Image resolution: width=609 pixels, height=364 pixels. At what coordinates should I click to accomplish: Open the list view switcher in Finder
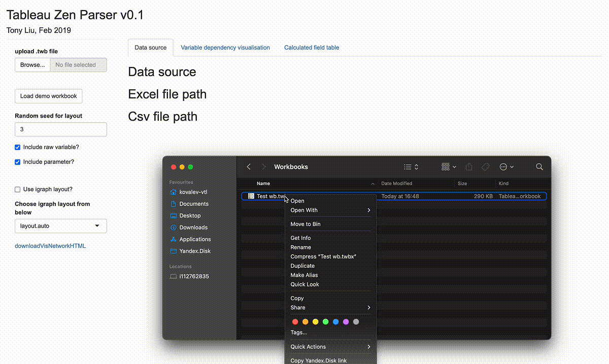(x=411, y=167)
